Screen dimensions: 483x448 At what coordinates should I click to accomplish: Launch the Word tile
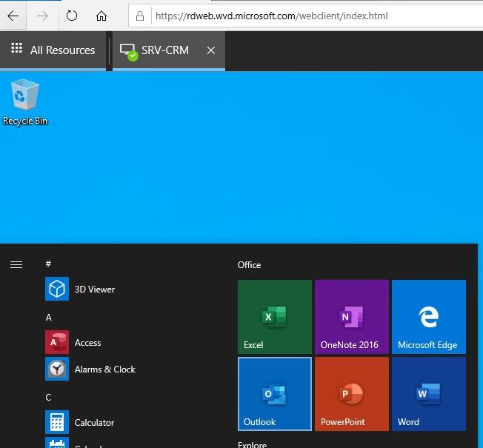click(x=429, y=394)
